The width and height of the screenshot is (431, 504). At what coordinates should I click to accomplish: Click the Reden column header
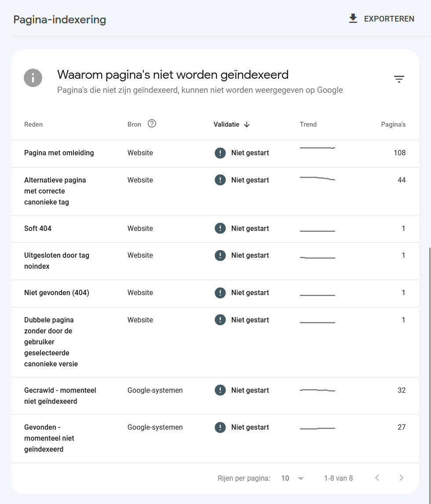pyautogui.click(x=33, y=124)
